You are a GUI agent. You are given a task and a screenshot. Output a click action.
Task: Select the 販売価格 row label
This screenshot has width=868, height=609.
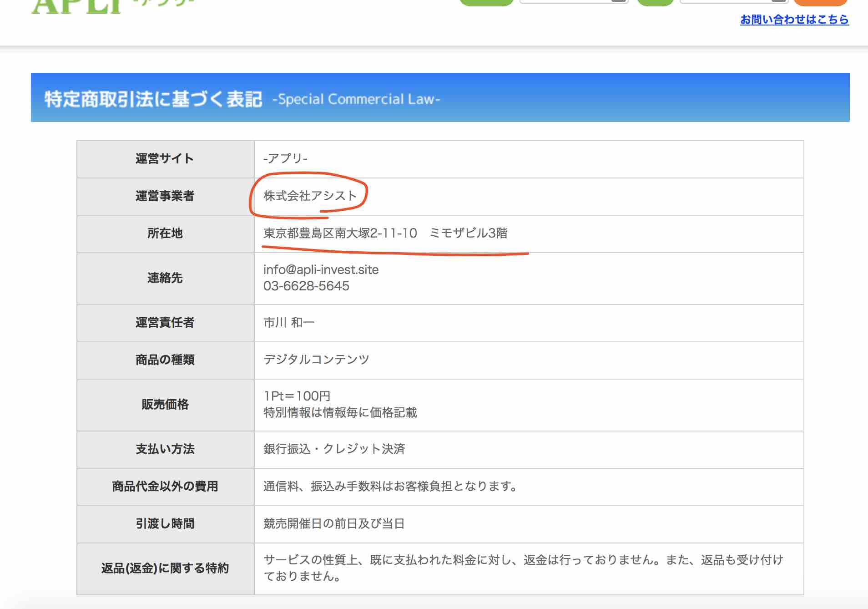pyautogui.click(x=165, y=404)
